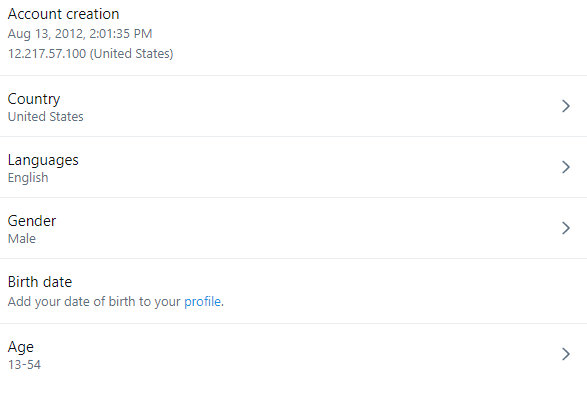587x393 pixels.
Task: Click the Birth date heading
Action: pos(40,282)
